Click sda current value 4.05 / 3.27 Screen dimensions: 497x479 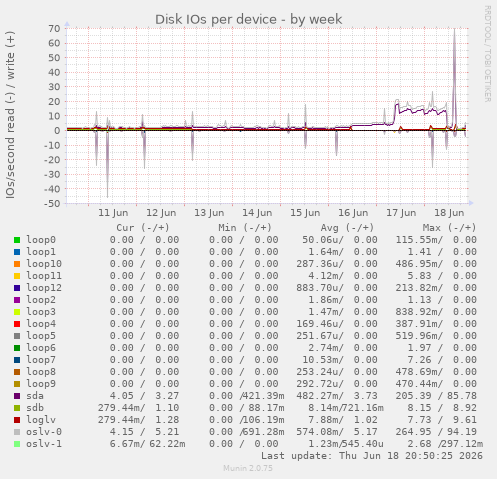[144, 396]
